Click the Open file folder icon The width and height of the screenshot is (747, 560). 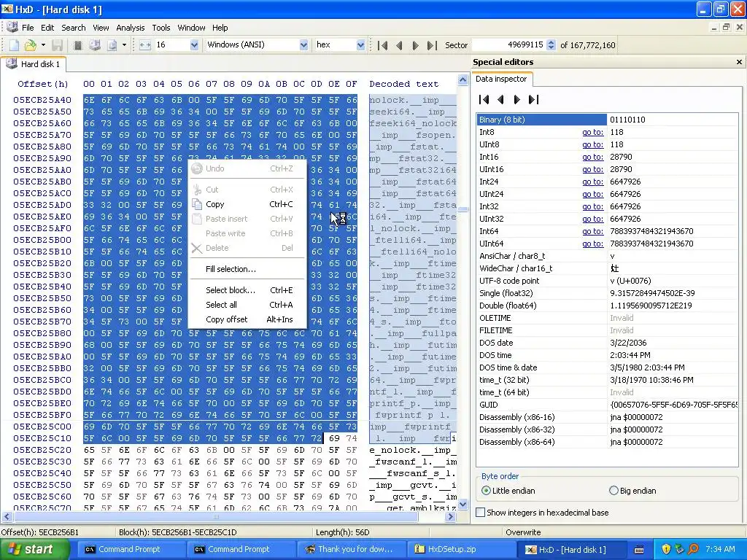pos(31,45)
